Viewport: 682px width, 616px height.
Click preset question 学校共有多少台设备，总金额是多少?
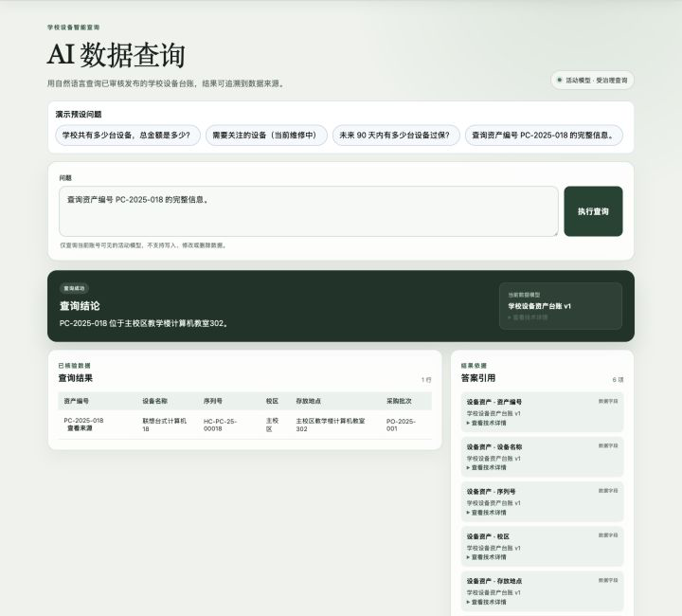tap(128, 136)
